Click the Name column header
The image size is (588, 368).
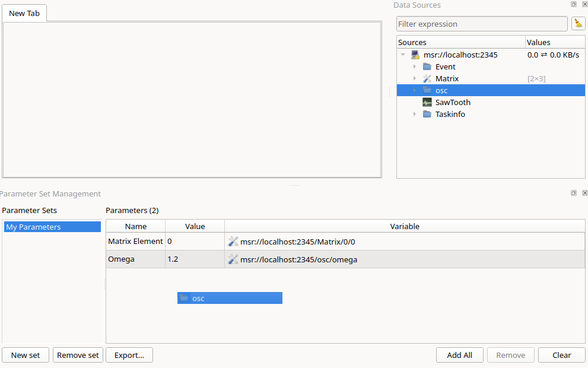[x=136, y=226]
